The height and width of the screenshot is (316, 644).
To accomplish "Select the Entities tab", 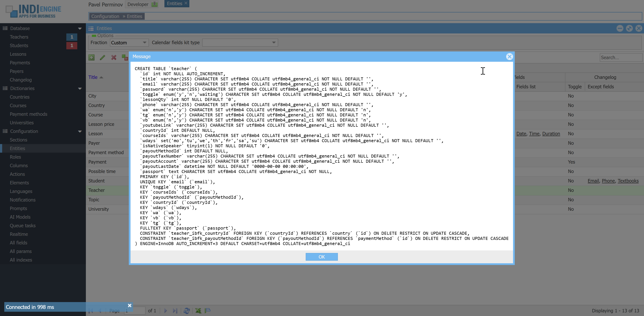I will coord(175,3).
